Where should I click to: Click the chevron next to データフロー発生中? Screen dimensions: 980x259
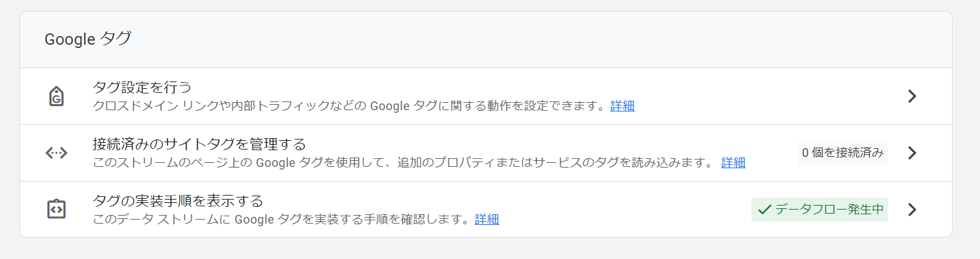point(912,210)
